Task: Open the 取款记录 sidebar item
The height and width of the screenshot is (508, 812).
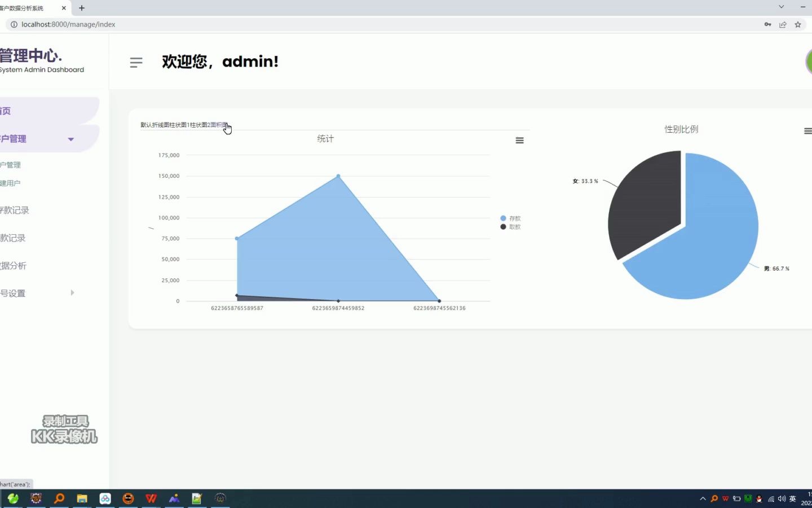Action: click(13, 238)
